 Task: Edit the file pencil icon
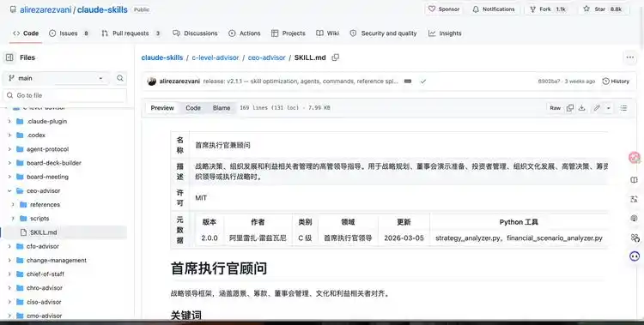point(597,108)
